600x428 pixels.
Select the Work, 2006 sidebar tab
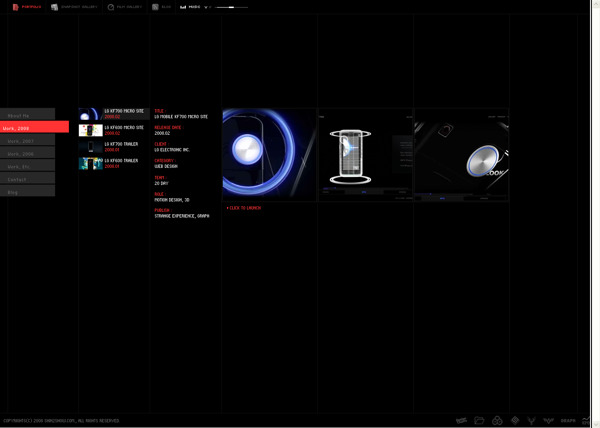click(28, 153)
